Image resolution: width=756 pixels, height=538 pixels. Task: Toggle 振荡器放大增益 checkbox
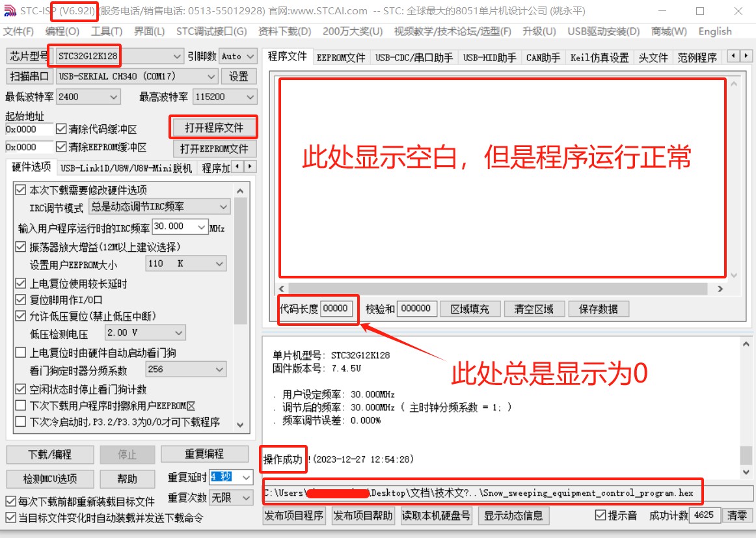[x=20, y=247]
